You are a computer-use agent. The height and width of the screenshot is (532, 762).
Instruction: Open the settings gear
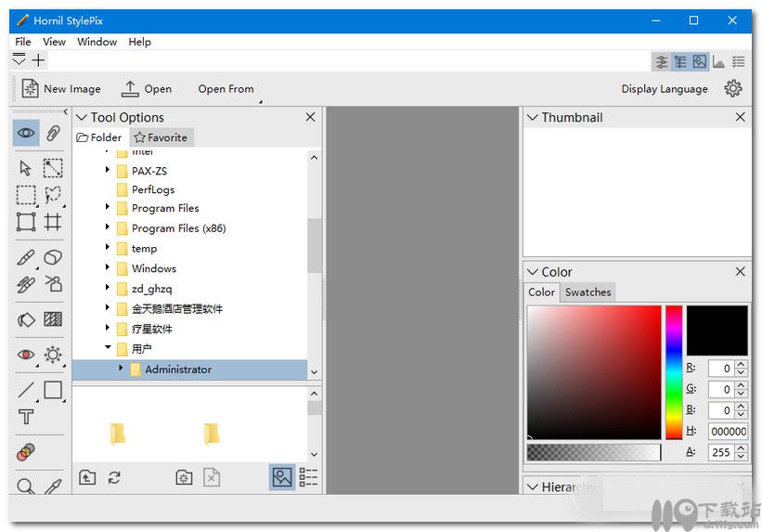point(733,88)
